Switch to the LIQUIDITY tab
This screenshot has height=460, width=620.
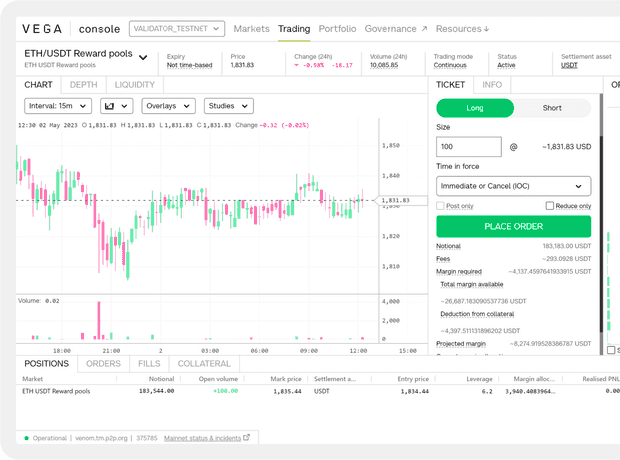coord(135,85)
